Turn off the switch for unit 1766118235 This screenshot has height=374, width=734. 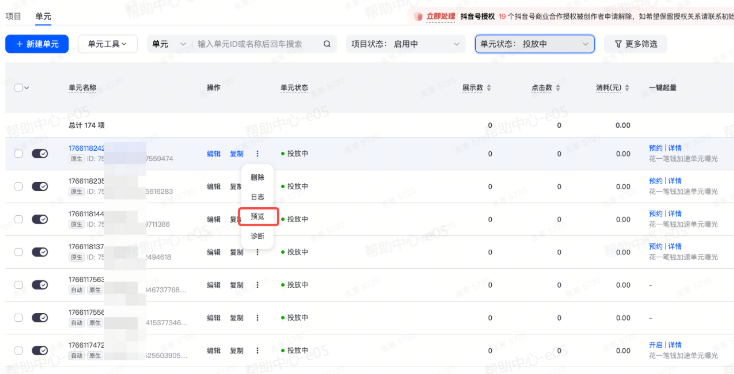(x=40, y=186)
